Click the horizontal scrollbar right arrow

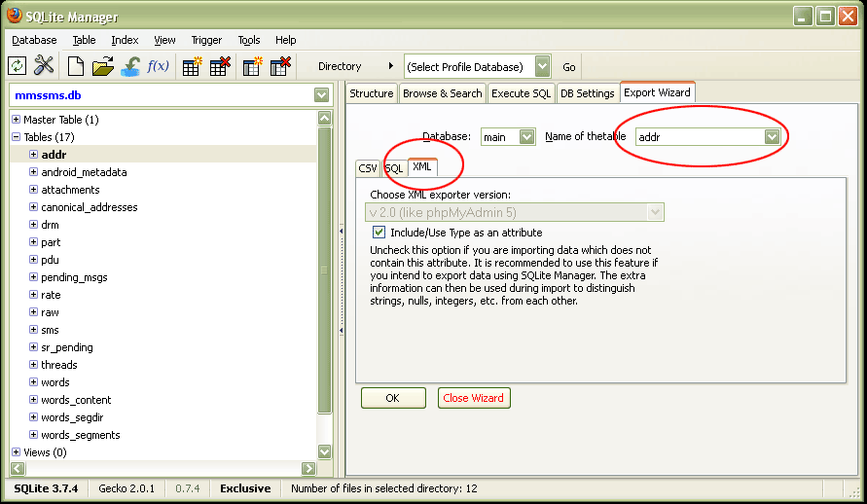(308, 469)
